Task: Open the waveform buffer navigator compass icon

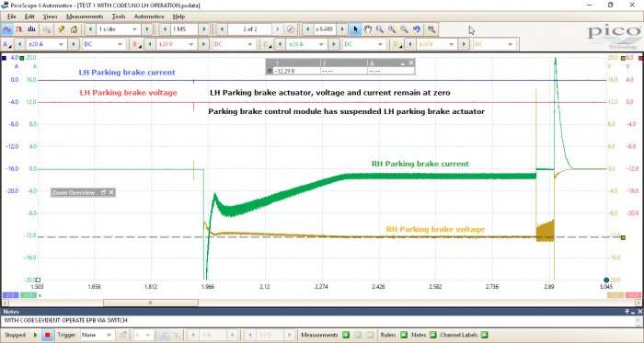Action: tap(291, 29)
